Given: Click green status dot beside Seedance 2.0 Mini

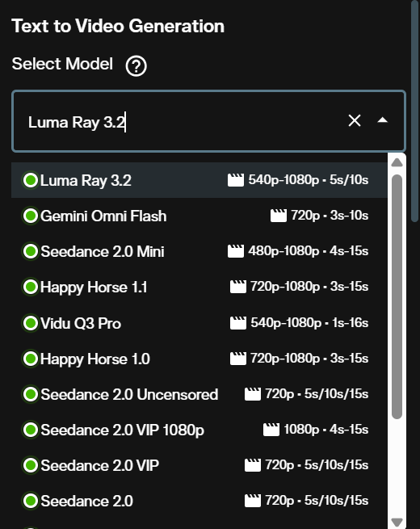Looking at the screenshot, I should point(31,251).
